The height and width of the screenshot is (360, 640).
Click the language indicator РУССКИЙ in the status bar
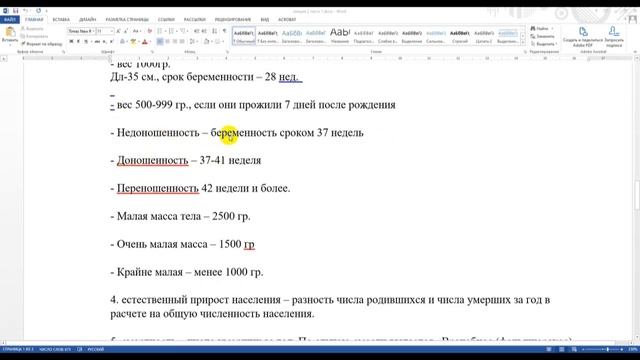tap(96, 349)
